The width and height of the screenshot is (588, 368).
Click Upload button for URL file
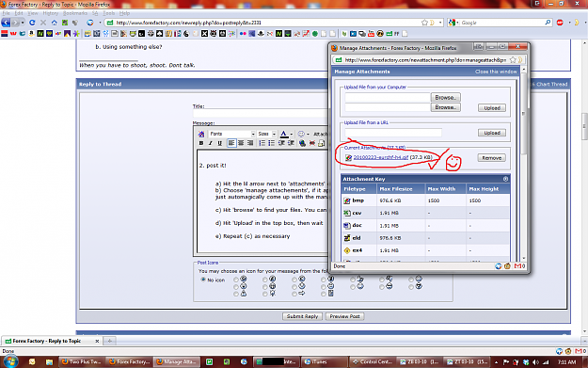pyautogui.click(x=492, y=133)
